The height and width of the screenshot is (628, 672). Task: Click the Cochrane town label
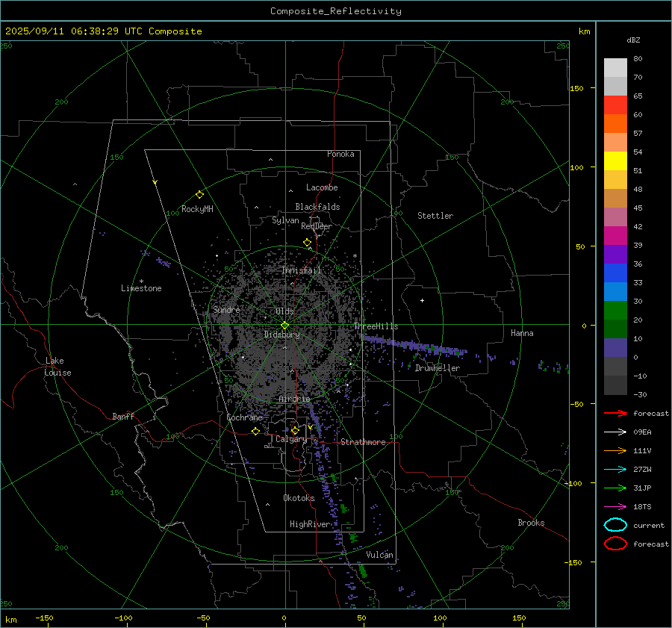click(244, 417)
